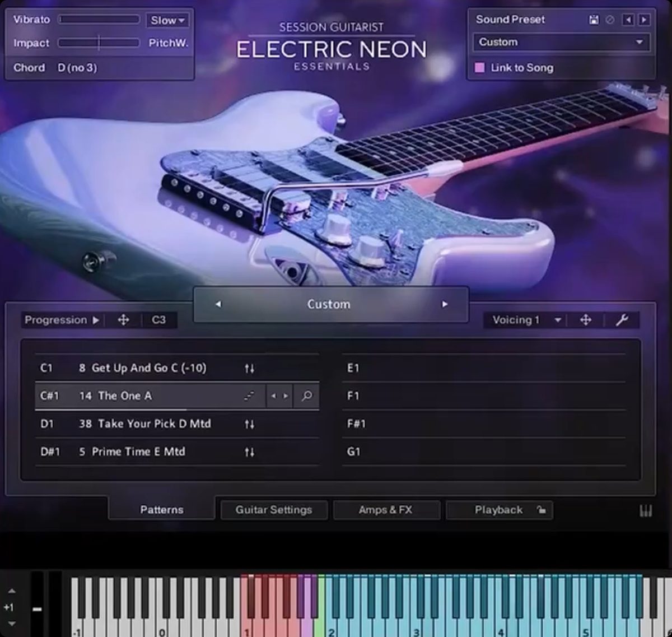Select empty pattern slot F#1
672x637 pixels.
[484, 424]
